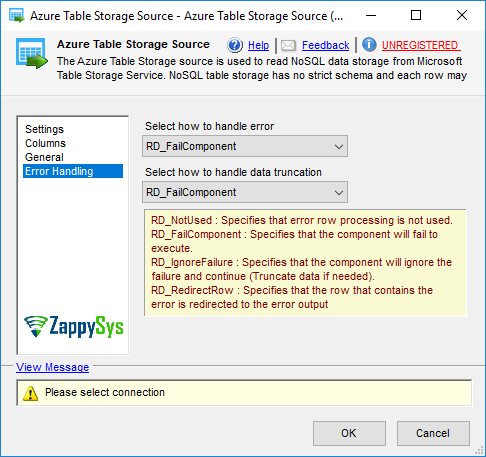This screenshot has height=457, width=486.
Task: Click the RD_NotUsed description text
Action: point(302,220)
